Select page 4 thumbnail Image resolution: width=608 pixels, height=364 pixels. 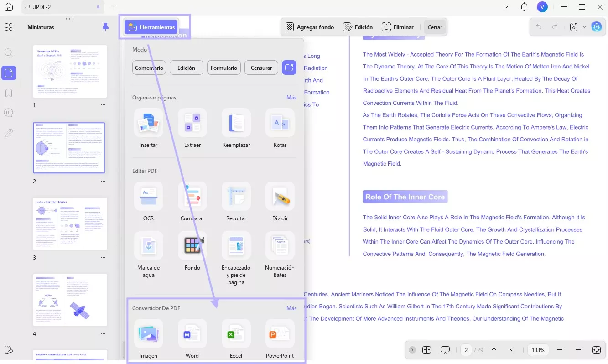70,300
